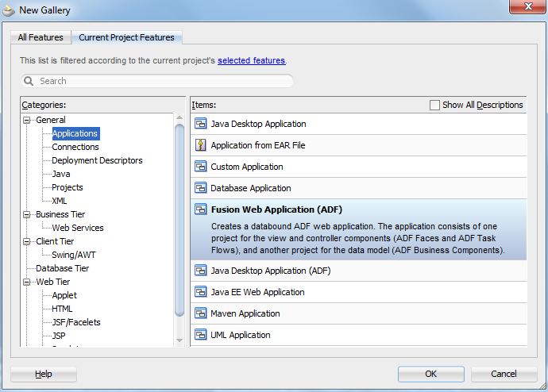
Task: Click the categories scroll down arrow
Action: [x=179, y=340]
